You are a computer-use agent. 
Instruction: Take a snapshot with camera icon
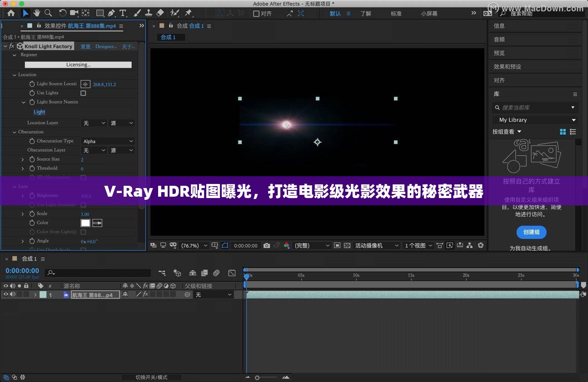click(x=267, y=246)
